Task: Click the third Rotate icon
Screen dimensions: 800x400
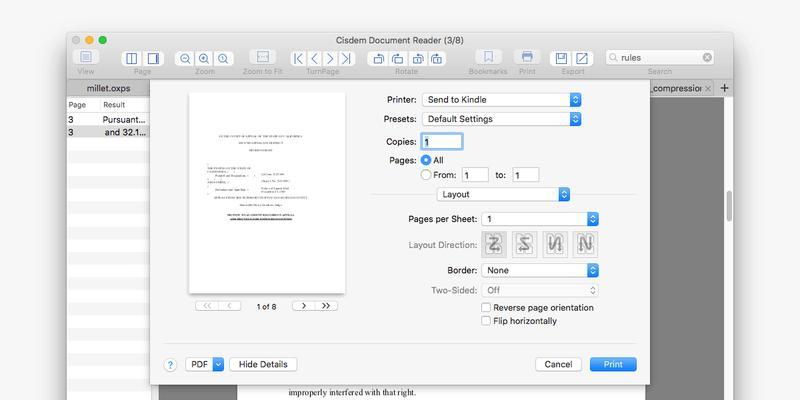Action: coord(417,59)
